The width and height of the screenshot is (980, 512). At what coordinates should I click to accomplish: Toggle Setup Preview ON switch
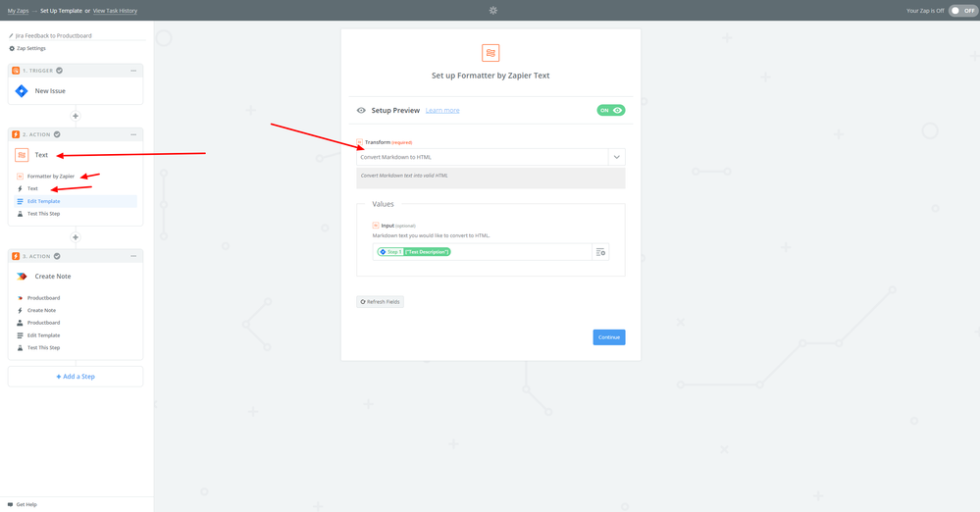610,110
